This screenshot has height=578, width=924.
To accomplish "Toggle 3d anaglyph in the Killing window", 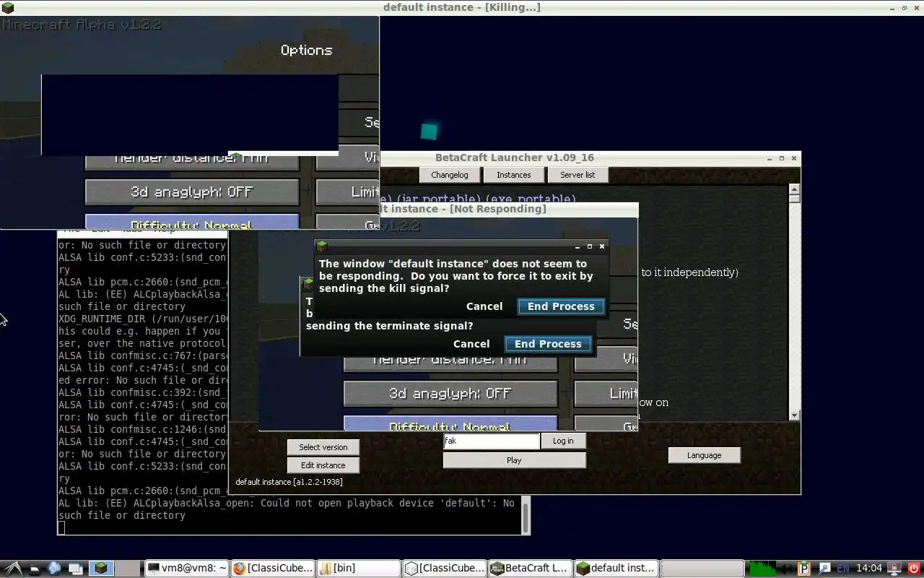I will point(192,192).
